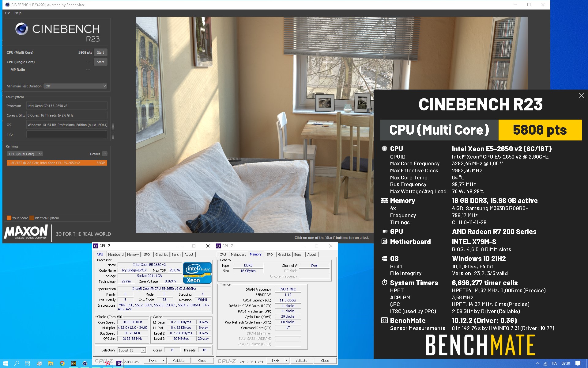The height and width of the screenshot is (368, 588).
Task: Expand the ranking Details chevron
Action: pyautogui.click(x=105, y=154)
